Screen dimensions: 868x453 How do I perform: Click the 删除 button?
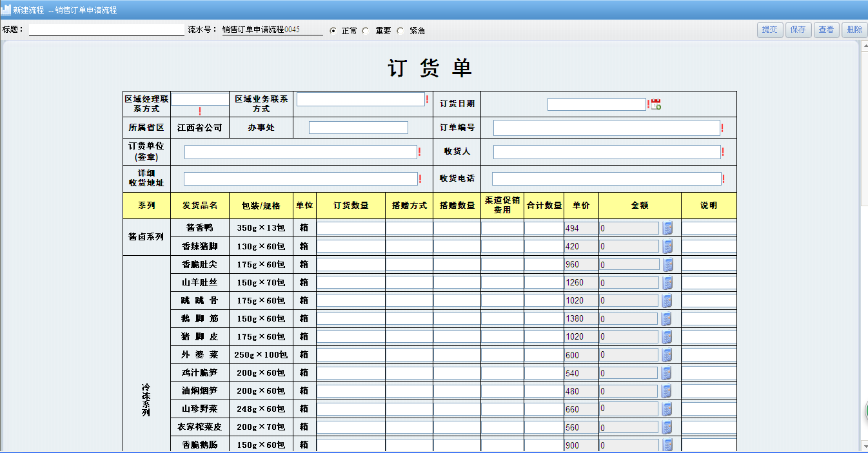click(x=854, y=30)
